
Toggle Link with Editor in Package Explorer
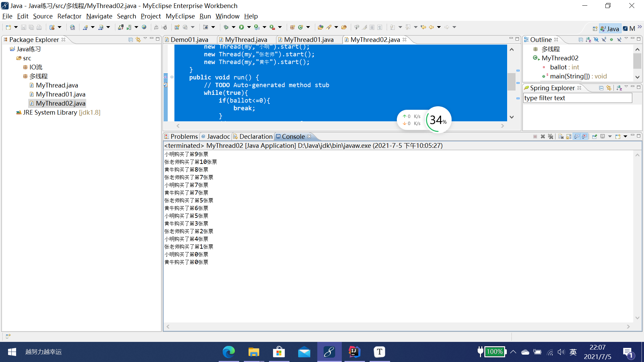coord(138,40)
